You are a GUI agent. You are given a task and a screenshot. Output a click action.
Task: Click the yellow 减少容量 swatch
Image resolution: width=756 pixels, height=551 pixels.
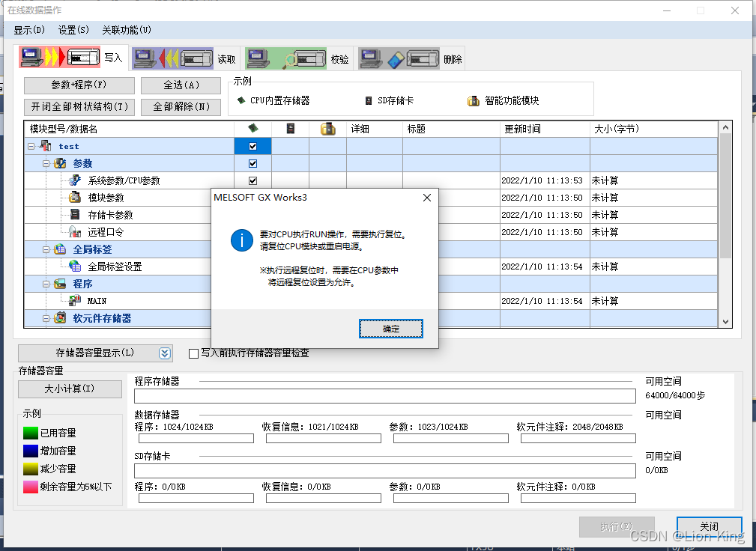pos(31,469)
